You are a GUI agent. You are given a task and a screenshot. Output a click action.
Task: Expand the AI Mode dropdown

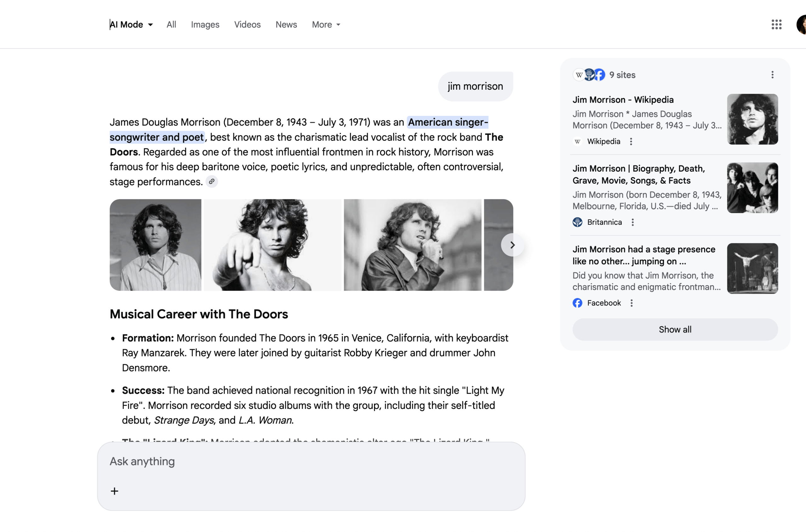point(131,25)
